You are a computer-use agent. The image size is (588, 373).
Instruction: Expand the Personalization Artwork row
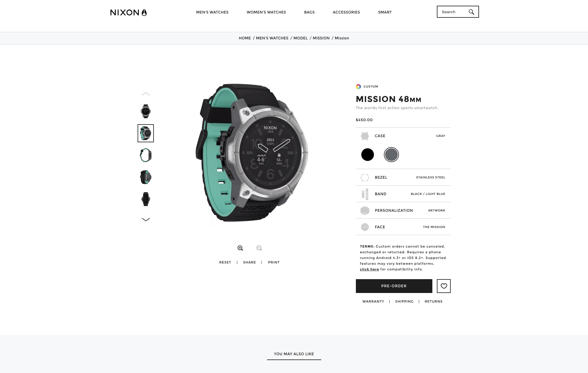click(x=403, y=211)
